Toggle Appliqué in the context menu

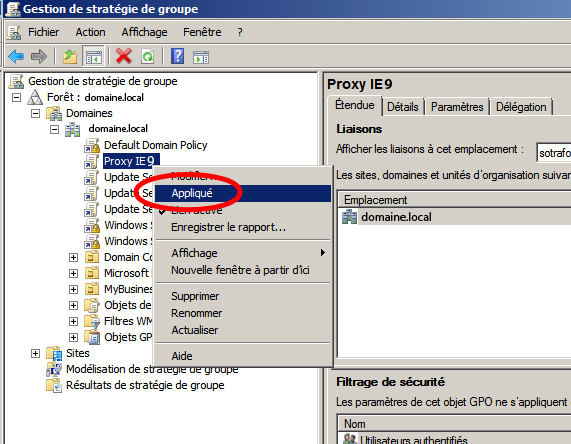243,193
